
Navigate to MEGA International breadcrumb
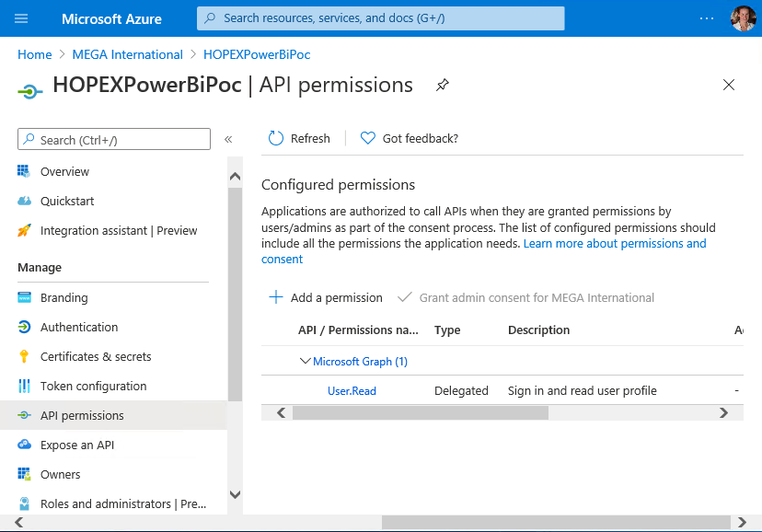click(x=127, y=54)
